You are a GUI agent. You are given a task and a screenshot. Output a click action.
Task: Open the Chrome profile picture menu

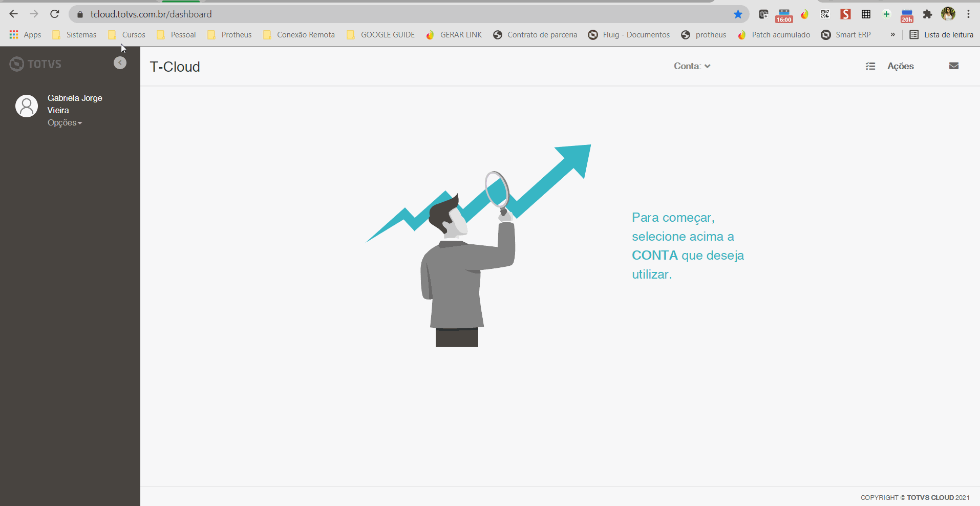click(948, 14)
